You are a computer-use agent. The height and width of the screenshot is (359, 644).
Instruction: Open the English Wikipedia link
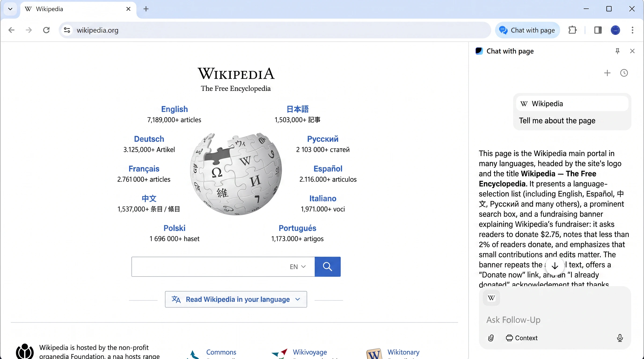[174, 109]
